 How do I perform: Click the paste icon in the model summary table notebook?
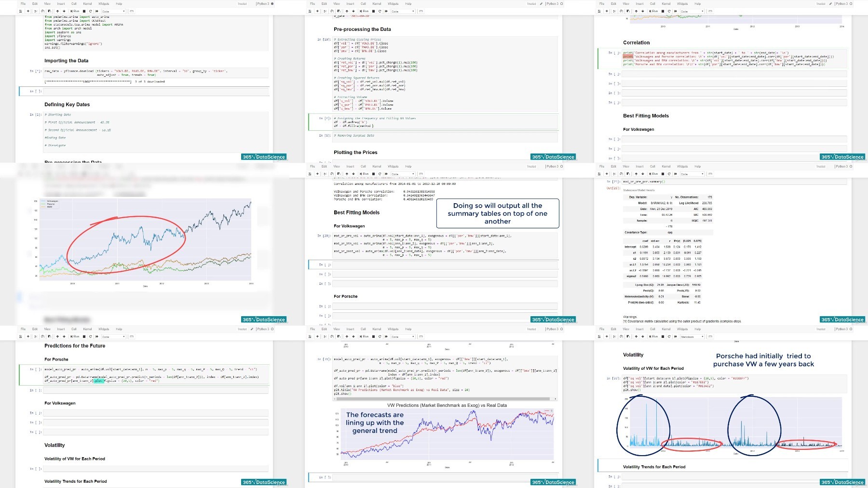pyautogui.click(x=628, y=174)
